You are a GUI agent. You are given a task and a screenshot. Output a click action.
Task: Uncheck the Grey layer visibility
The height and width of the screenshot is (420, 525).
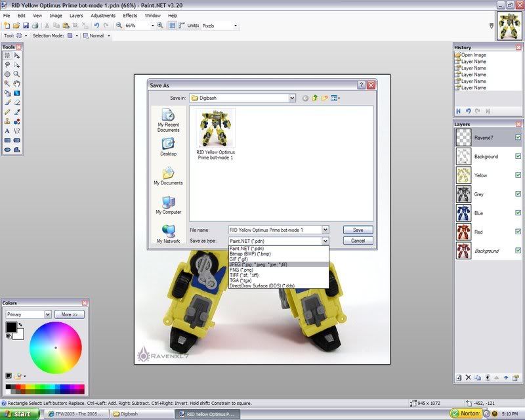point(518,194)
